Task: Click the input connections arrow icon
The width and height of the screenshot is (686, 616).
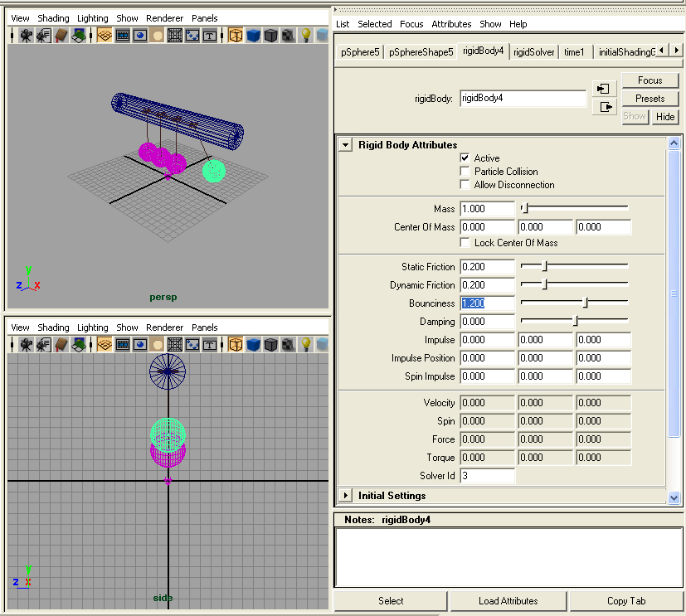Action: [x=604, y=89]
